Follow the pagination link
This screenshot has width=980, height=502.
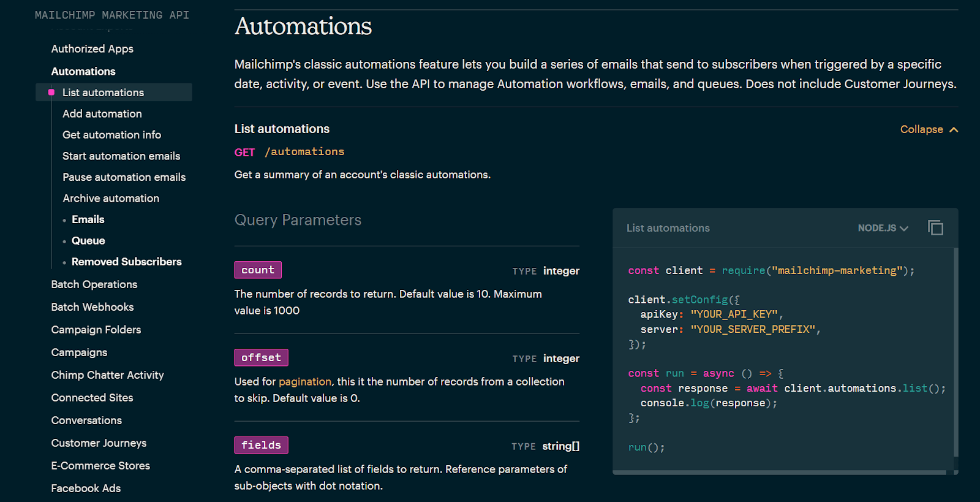[304, 382]
